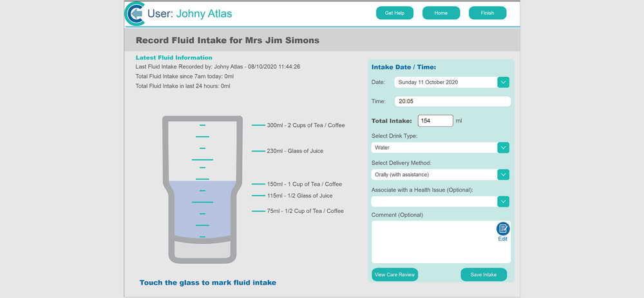Click the user name Johny Atlas
This screenshot has width=644, height=298.
(204, 14)
